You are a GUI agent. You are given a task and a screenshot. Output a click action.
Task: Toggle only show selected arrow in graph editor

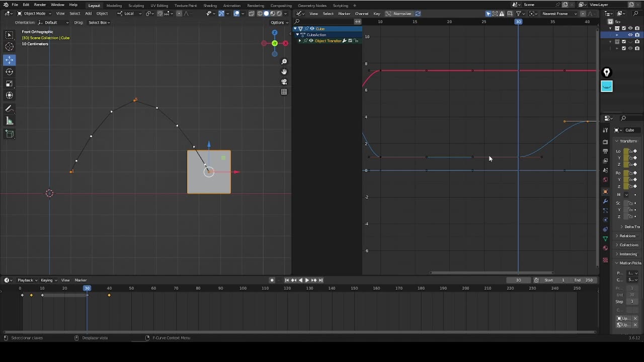(488, 14)
